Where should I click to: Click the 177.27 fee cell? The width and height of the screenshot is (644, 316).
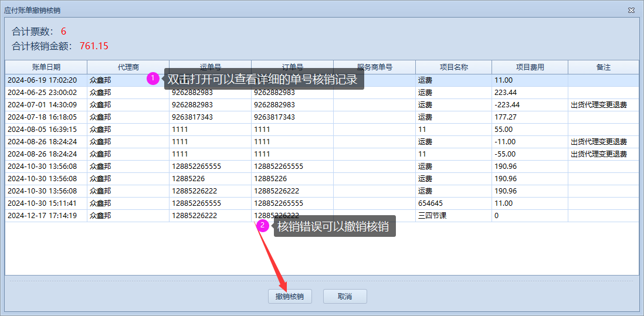click(x=505, y=117)
